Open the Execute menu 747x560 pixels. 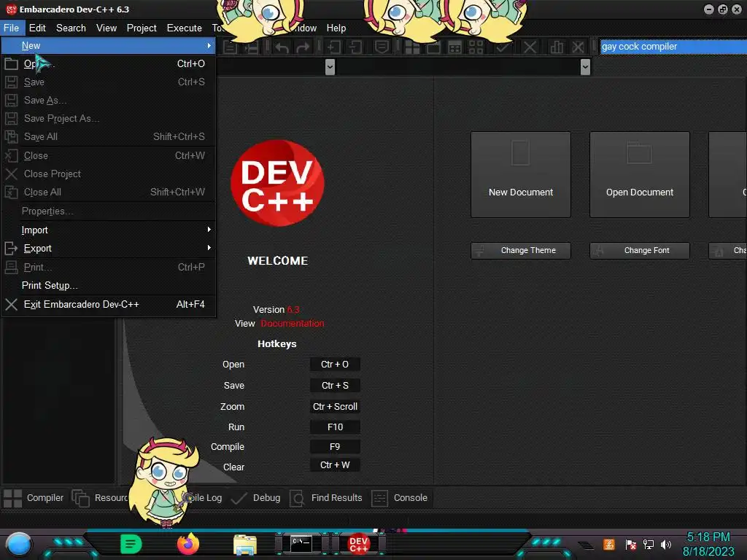click(x=185, y=28)
